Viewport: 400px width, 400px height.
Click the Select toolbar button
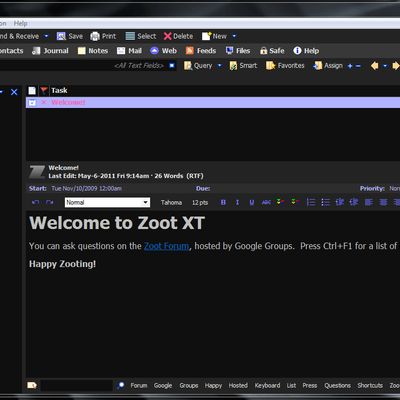[141, 36]
